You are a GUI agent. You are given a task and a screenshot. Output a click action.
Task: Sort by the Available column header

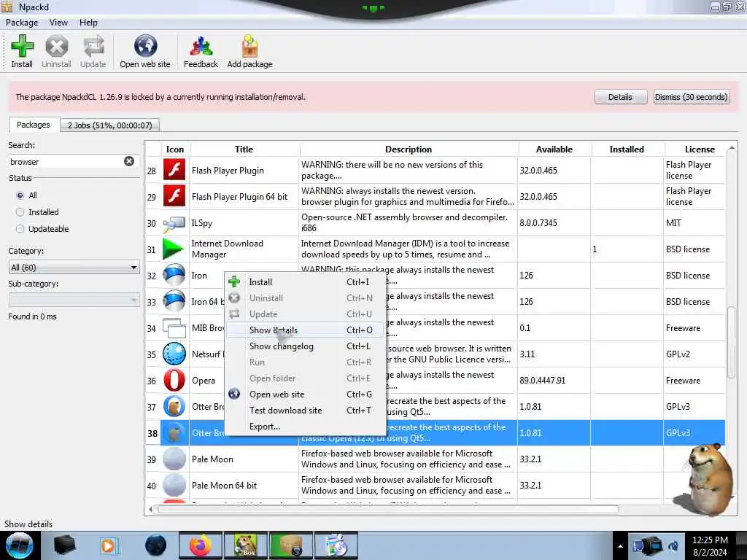tap(554, 149)
